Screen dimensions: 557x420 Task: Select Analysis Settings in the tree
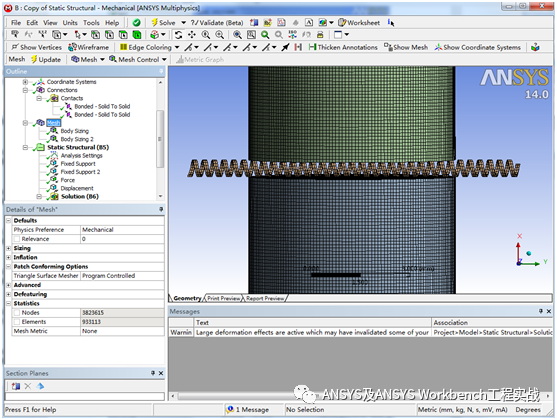pyautogui.click(x=81, y=156)
